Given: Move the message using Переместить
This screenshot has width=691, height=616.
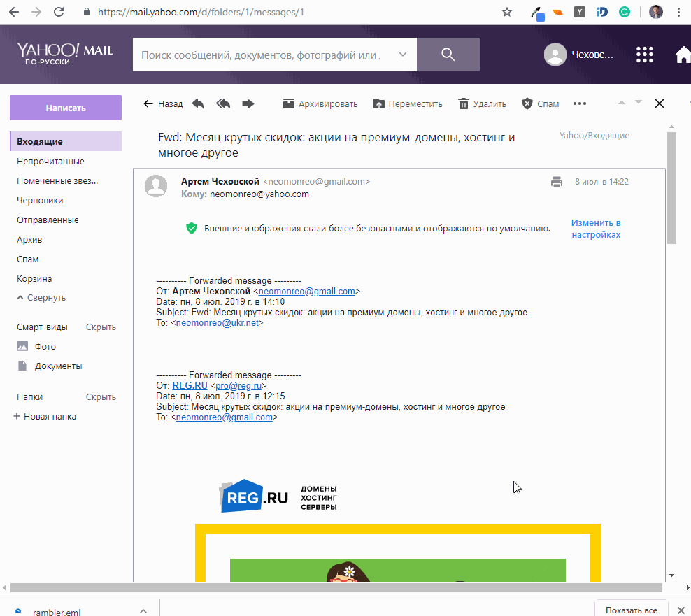Looking at the screenshot, I should coord(408,104).
